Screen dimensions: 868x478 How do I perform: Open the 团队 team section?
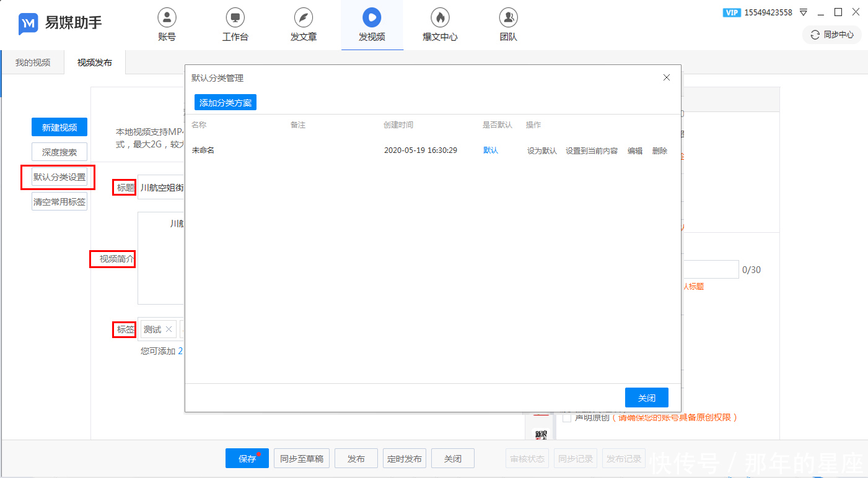tap(507, 25)
